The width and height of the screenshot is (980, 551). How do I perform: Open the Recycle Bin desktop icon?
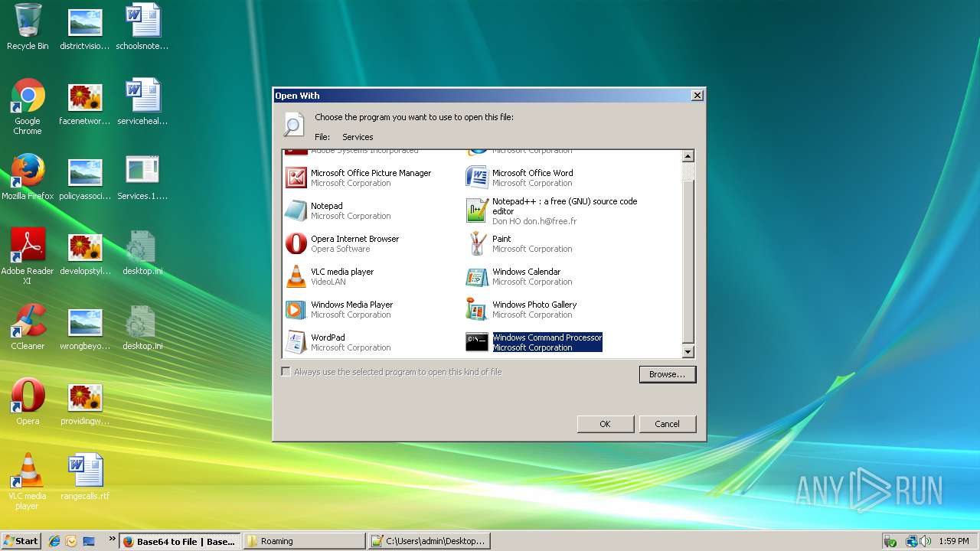(x=28, y=27)
